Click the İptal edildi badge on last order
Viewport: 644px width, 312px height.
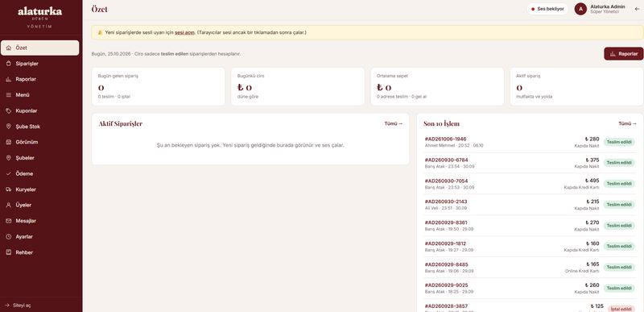(x=621, y=309)
